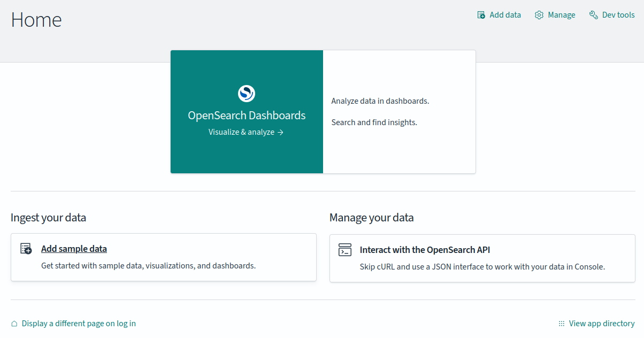Click the Add sample data link
Viewport: 644px width, 338px height.
click(x=74, y=248)
